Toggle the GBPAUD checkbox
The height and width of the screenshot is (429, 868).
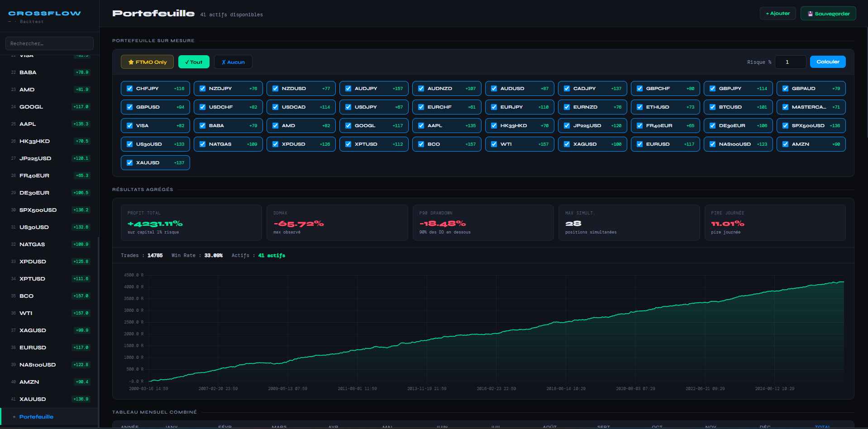786,89
